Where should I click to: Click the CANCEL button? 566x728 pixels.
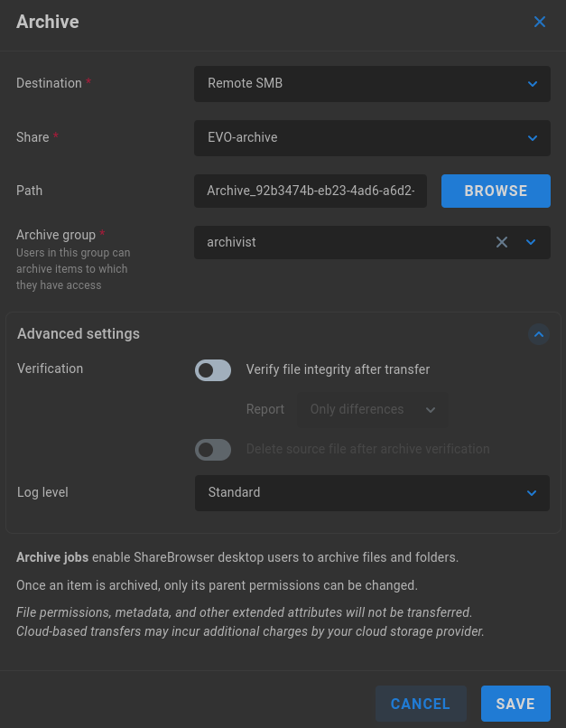[420, 704]
